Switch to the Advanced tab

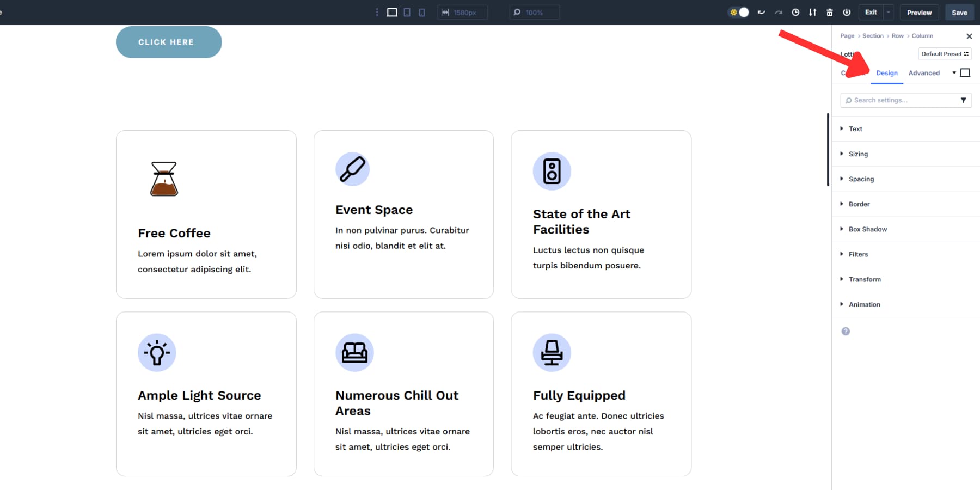[x=924, y=72]
